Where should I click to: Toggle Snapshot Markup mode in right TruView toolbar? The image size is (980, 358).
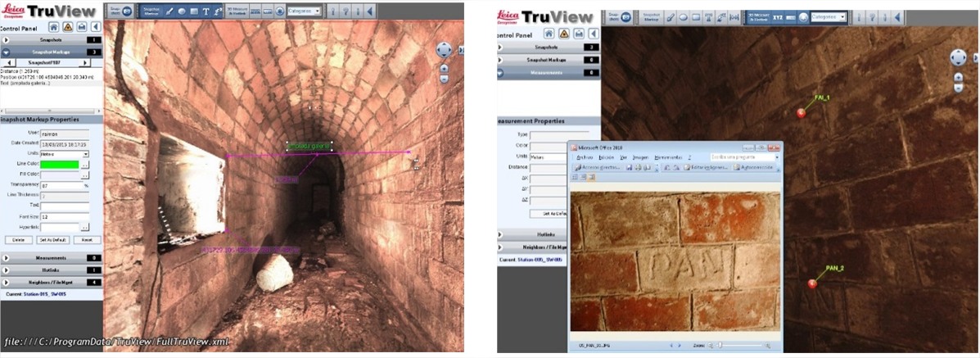click(x=651, y=17)
